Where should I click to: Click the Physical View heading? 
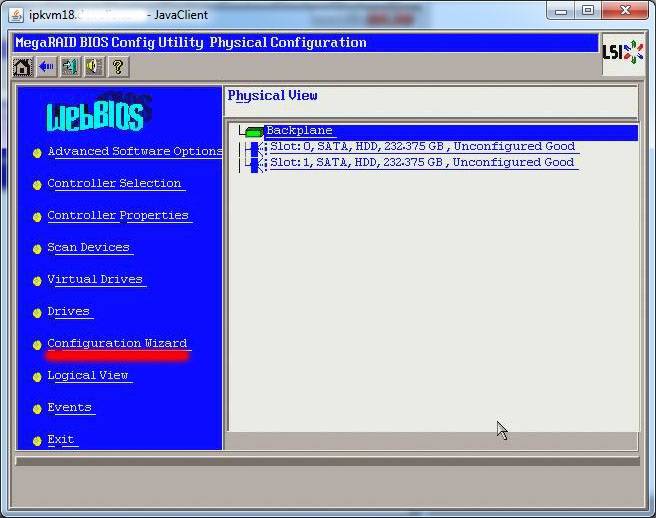[x=272, y=96]
